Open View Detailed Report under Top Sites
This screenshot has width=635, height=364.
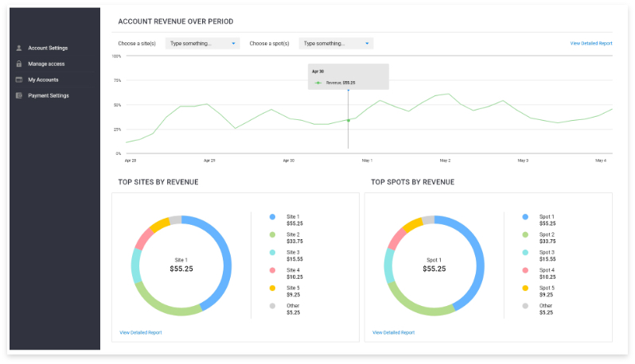pyautogui.click(x=140, y=332)
